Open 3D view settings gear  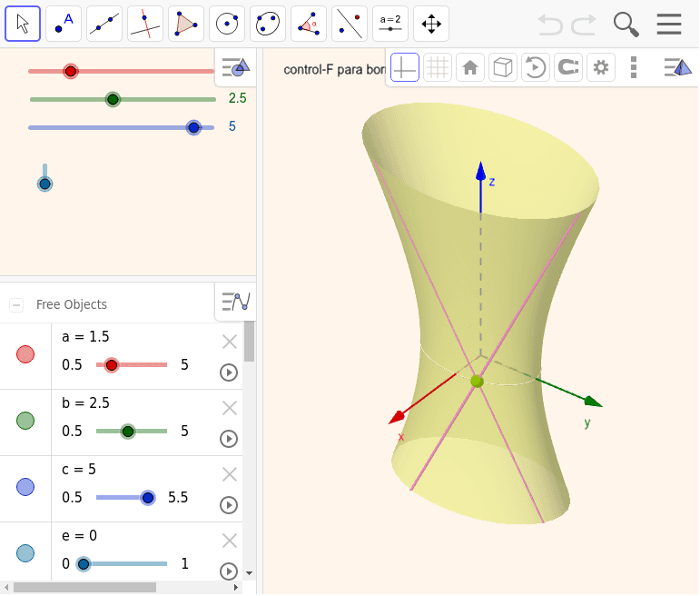click(601, 67)
